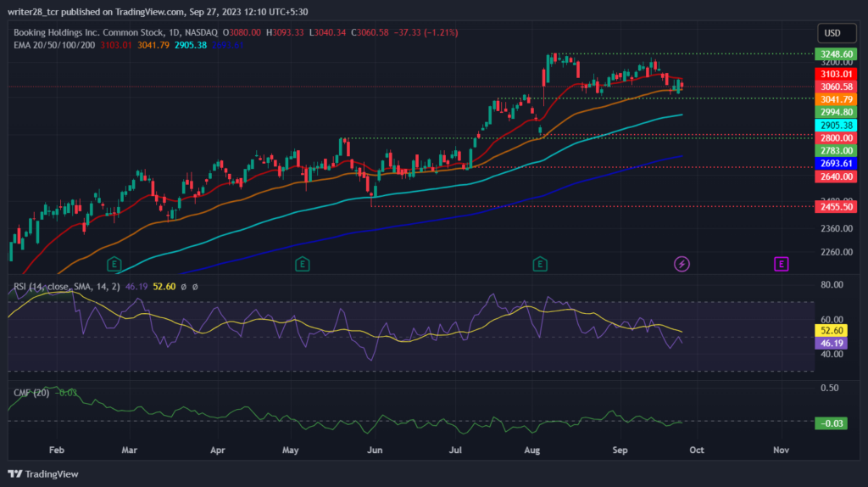Viewport: 868px width, 487px height.
Task: Click the CMF -0.03 green value label
Action: [x=831, y=423]
